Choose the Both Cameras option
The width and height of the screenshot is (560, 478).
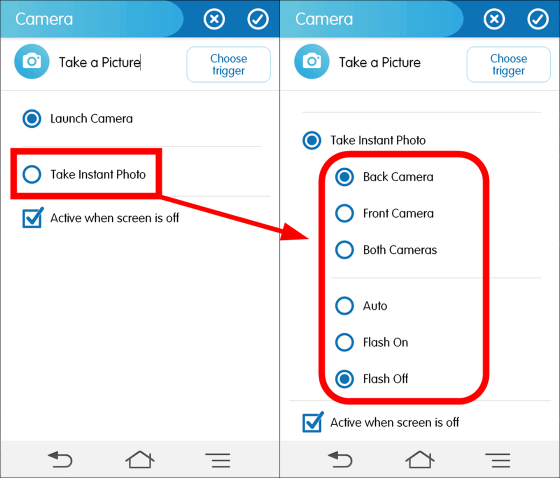coord(345,250)
